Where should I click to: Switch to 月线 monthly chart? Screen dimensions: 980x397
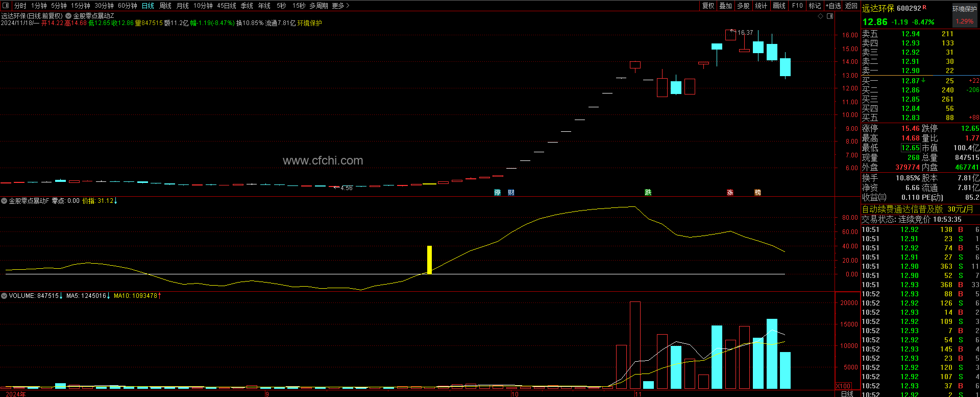coord(183,6)
